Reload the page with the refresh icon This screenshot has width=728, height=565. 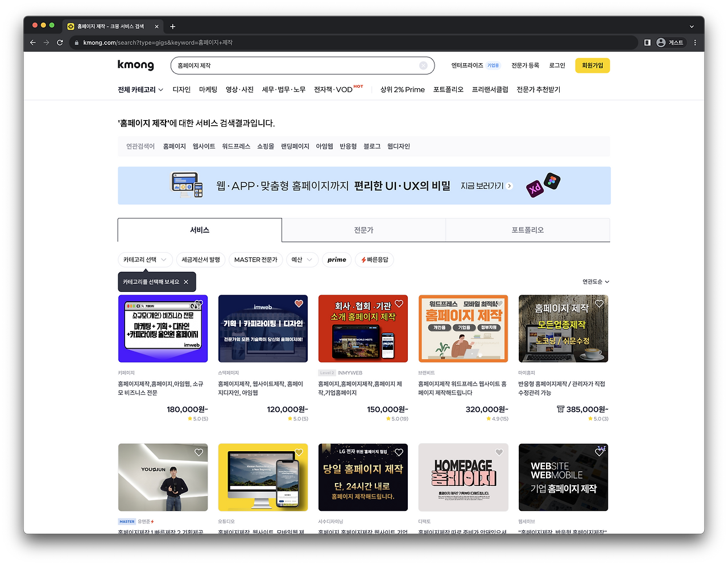pyautogui.click(x=59, y=42)
